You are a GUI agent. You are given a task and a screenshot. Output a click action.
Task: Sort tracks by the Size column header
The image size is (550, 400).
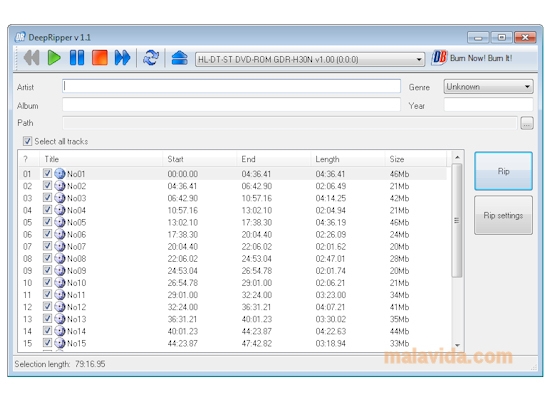pos(416,159)
